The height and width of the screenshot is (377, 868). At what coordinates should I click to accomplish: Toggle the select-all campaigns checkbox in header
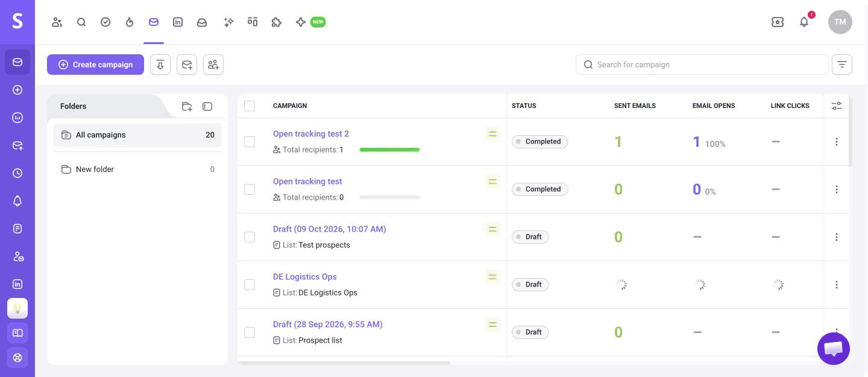250,106
